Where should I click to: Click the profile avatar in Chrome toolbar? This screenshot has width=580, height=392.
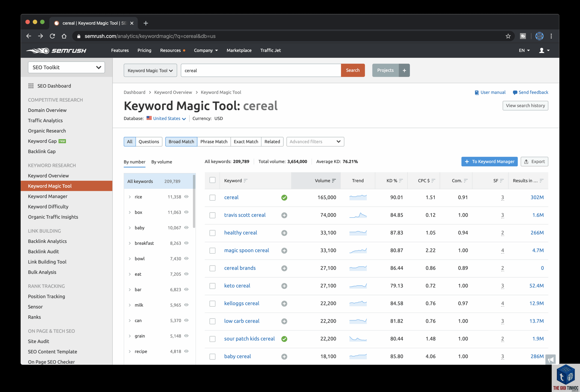click(539, 36)
